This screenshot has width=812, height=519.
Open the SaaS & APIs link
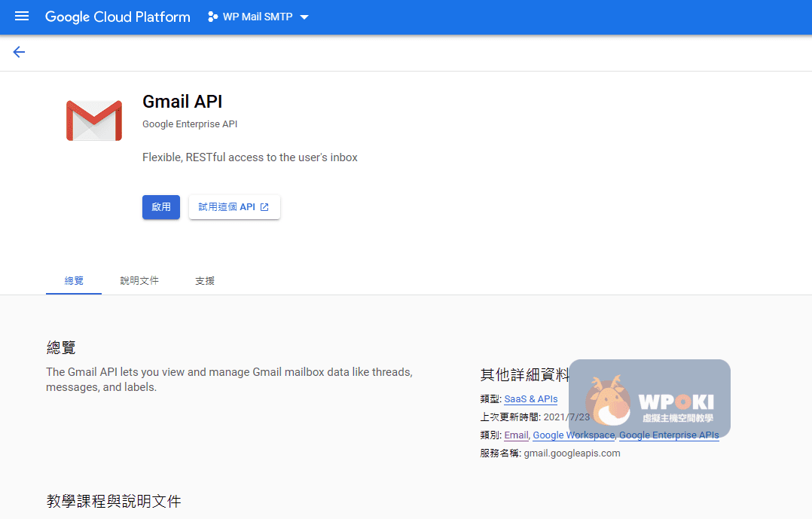point(530,398)
